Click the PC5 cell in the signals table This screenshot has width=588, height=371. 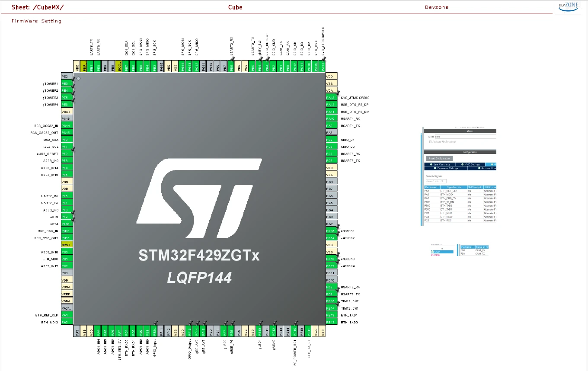(432, 221)
